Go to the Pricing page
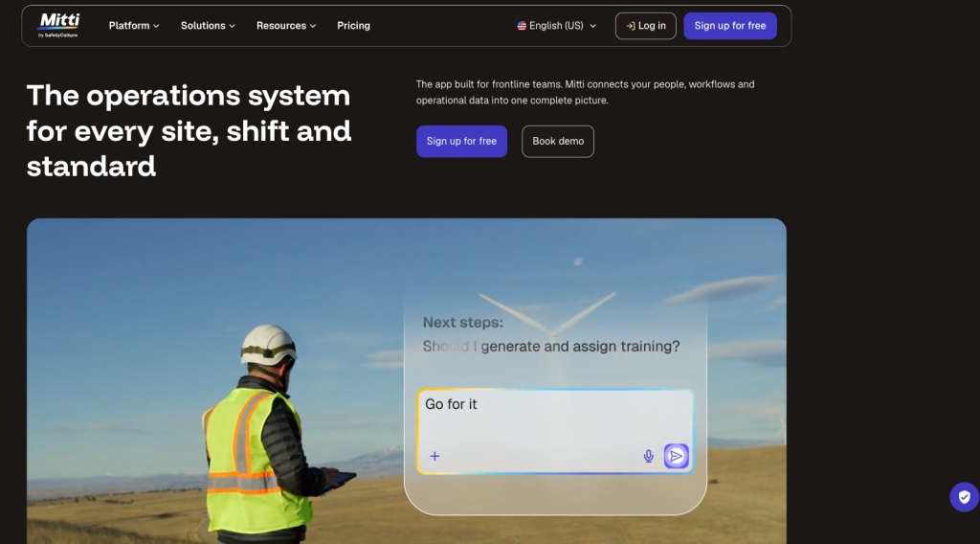Screen dimensions: 980x544 point(353,26)
